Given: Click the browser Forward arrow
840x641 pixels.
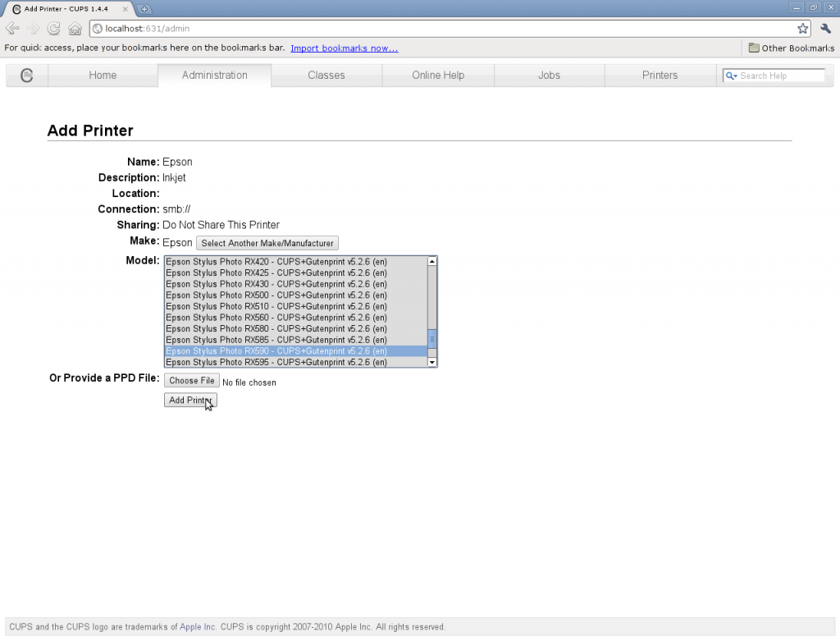Looking at the screenshot, I should pos(33,29).
